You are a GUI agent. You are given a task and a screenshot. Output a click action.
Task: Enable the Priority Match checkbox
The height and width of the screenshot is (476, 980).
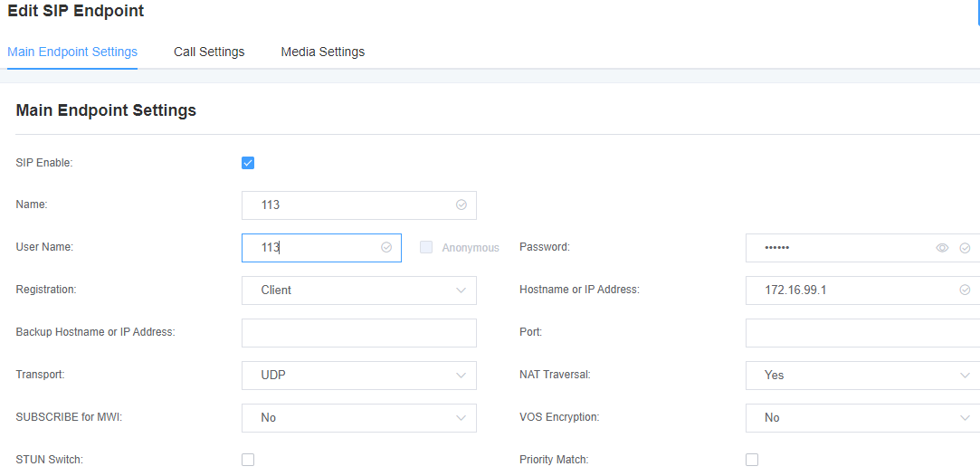coord(752,460)
